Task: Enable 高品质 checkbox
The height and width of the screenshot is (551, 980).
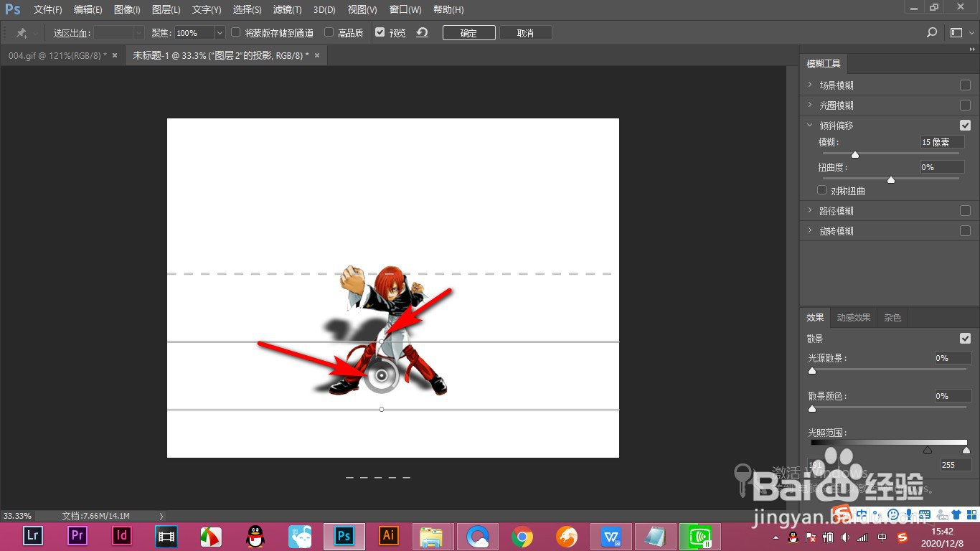Action: point(329,32)
